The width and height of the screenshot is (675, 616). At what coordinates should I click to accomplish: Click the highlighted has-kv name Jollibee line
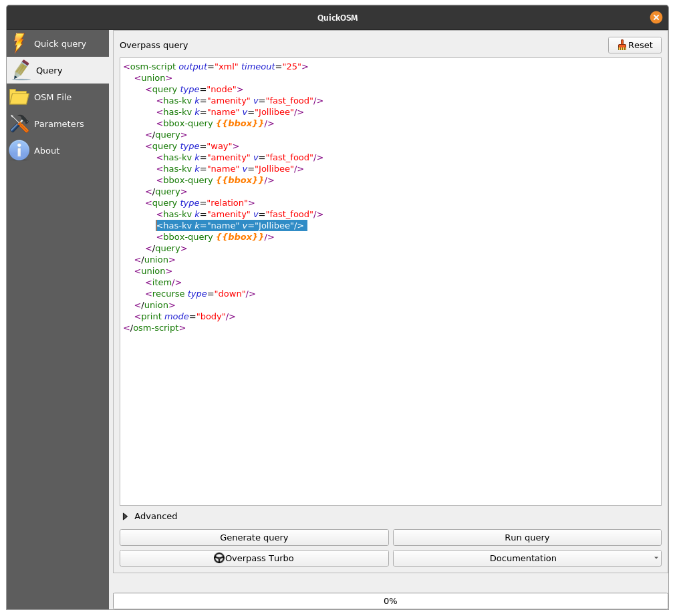point(231,226)
